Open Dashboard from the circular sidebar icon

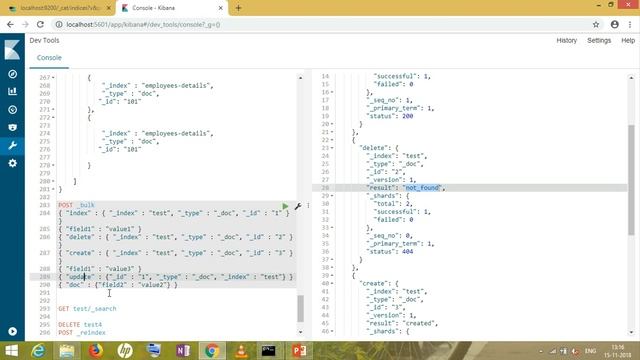tap(13, 109)
